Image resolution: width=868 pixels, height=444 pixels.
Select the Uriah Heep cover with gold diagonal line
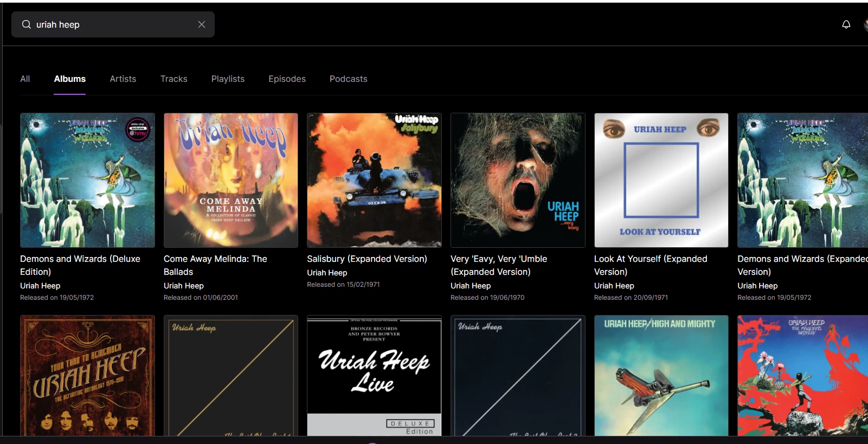click(231, 376)
